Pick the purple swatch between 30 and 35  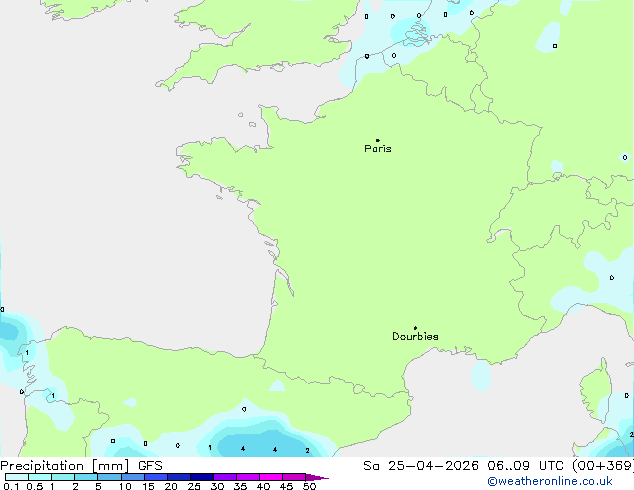point(225,477)
